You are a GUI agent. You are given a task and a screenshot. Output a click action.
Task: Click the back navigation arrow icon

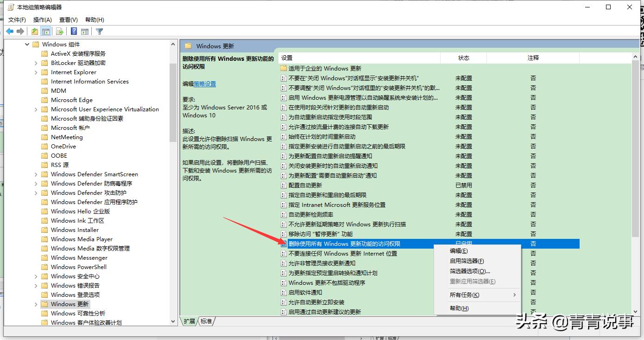pos(9,31)
